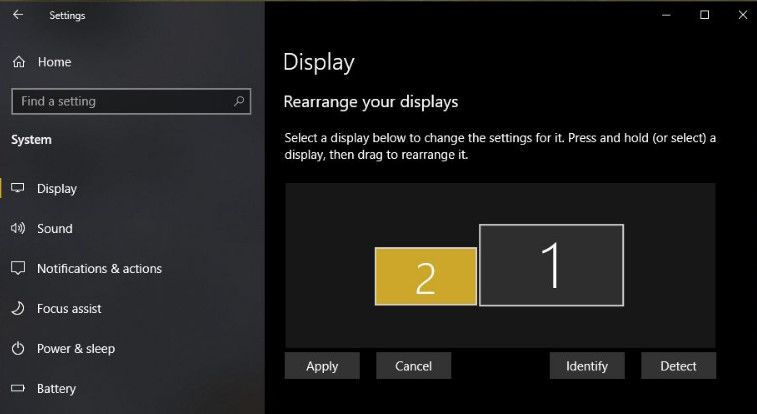Click the Battery icon in sidebar
This screenshot has height=414, width=757.
(18, 388)
